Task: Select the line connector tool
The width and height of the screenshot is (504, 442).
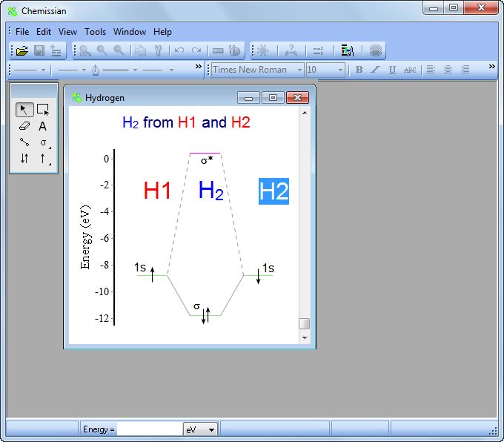Action: point(24,142)
